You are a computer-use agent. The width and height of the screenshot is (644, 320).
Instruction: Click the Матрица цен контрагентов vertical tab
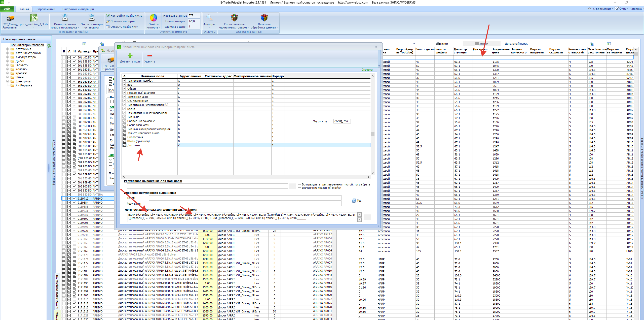[57, 292]
